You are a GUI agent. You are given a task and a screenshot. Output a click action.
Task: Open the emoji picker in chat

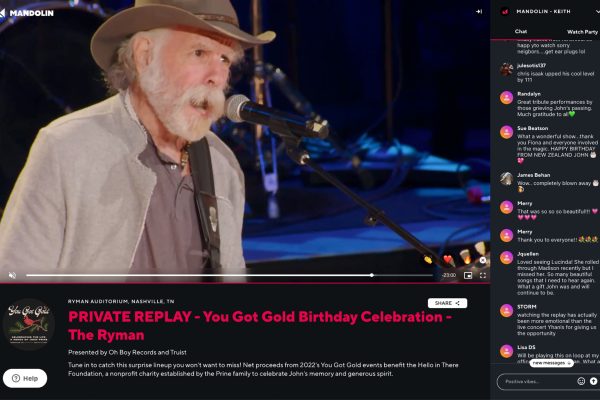click(581, 381)
